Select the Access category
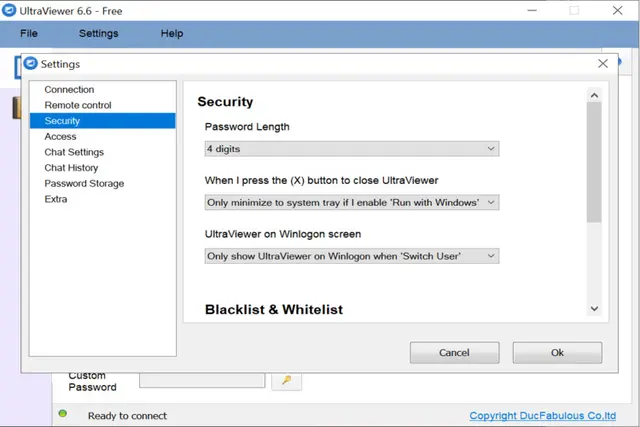Screen dimensions: 640x427 click(102, 136)
